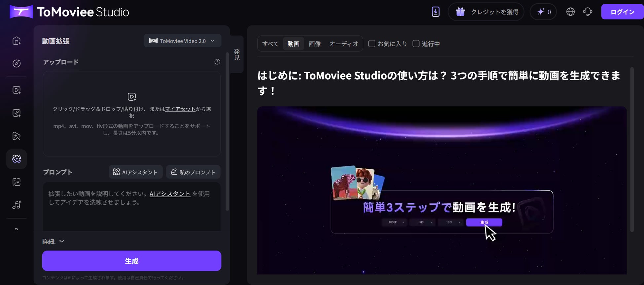
Task: Open the 発見 side tab
Action: tap(237, 54)
